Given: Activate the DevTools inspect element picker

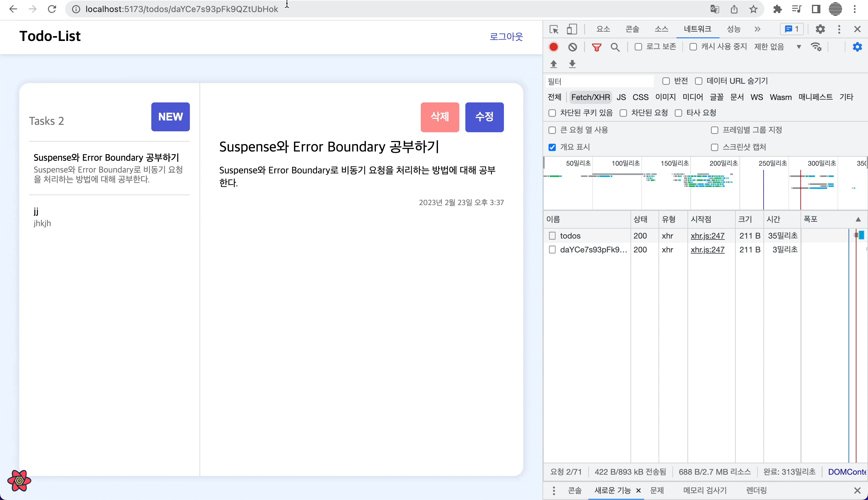Looking at the screenshot, I should [x=554, y=29].
